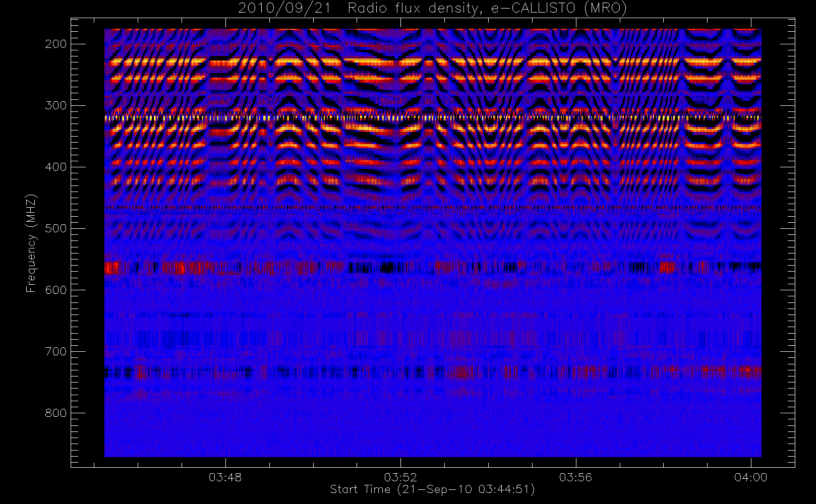This screenshot has width=816, height=504.
Task: Click the '800' frequency tick label
Action: 55,413
